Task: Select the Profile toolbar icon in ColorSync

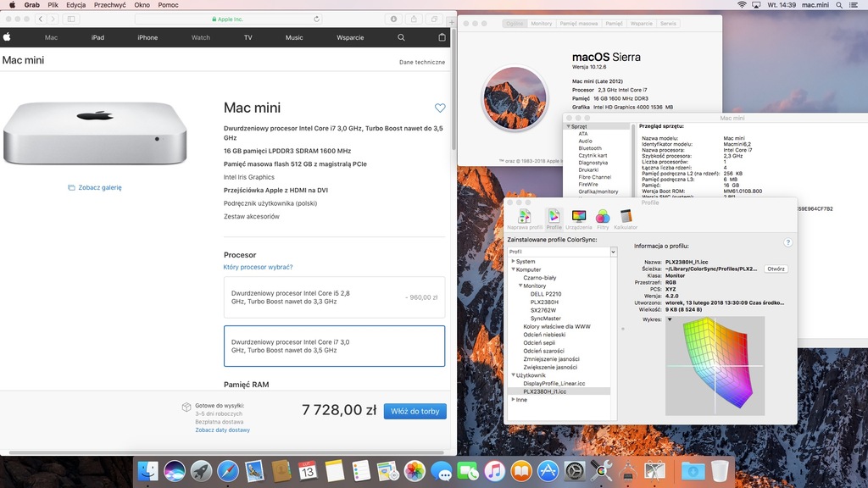Action: (x=554, y=219)
